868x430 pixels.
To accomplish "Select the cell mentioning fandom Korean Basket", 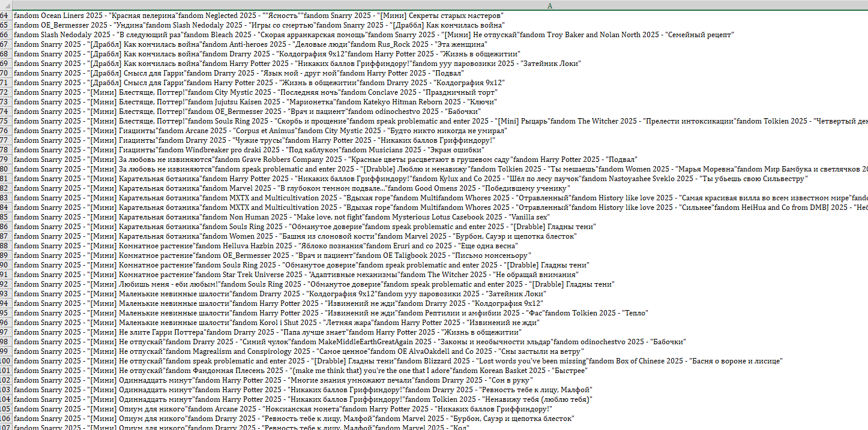I will pos(439,371).
